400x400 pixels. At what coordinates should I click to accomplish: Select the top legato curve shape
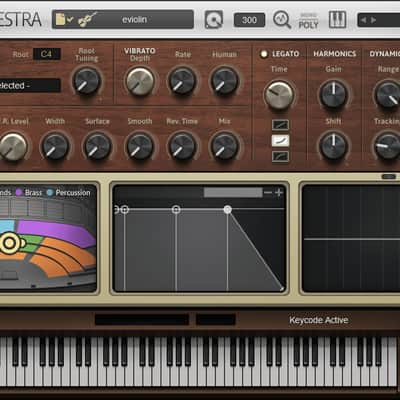point(280,125)
